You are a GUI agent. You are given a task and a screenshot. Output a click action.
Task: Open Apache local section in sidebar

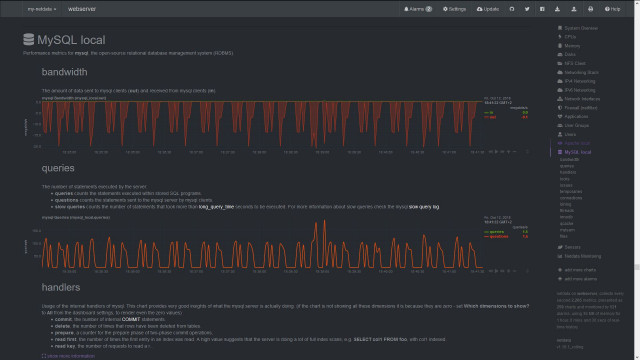click(x=577, y=143)
